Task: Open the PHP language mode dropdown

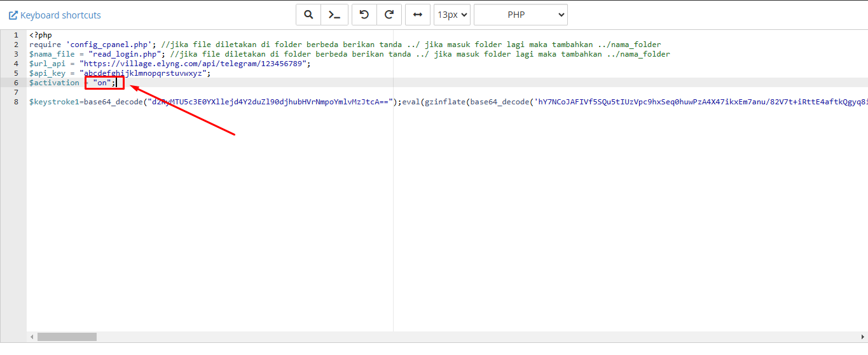Action: [520, 15]
